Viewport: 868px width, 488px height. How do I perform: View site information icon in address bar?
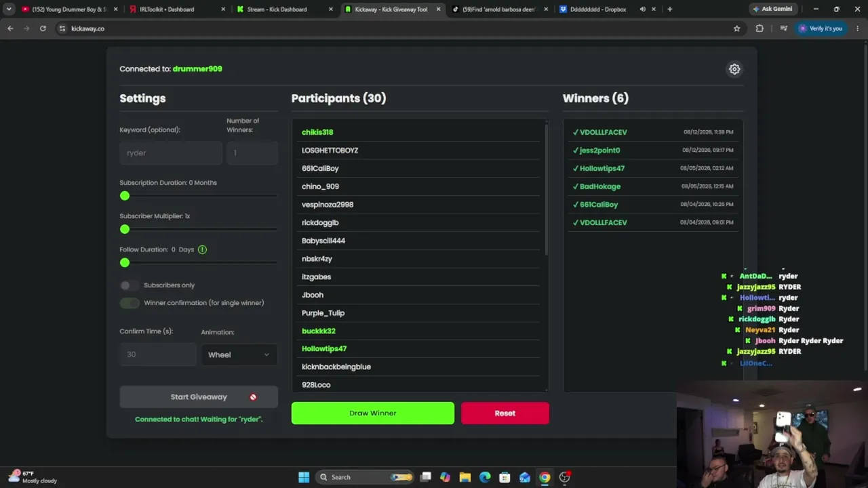62,28
